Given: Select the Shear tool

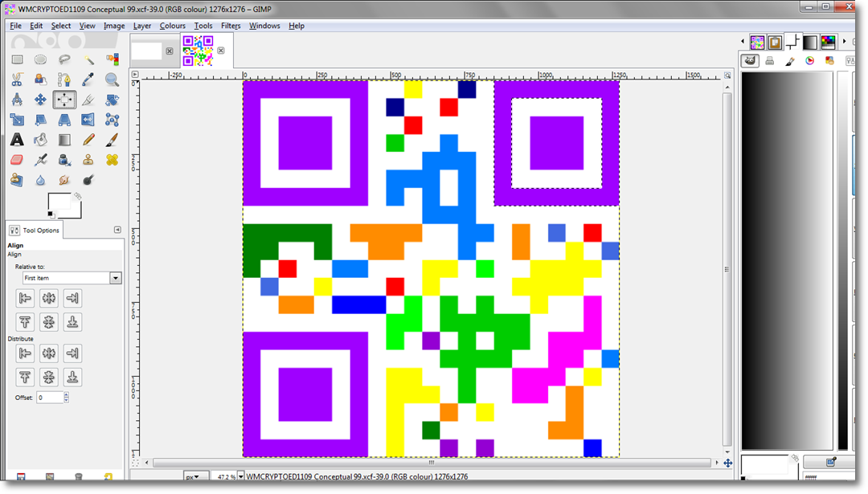Looking at the screenshot, I should 40,120.
